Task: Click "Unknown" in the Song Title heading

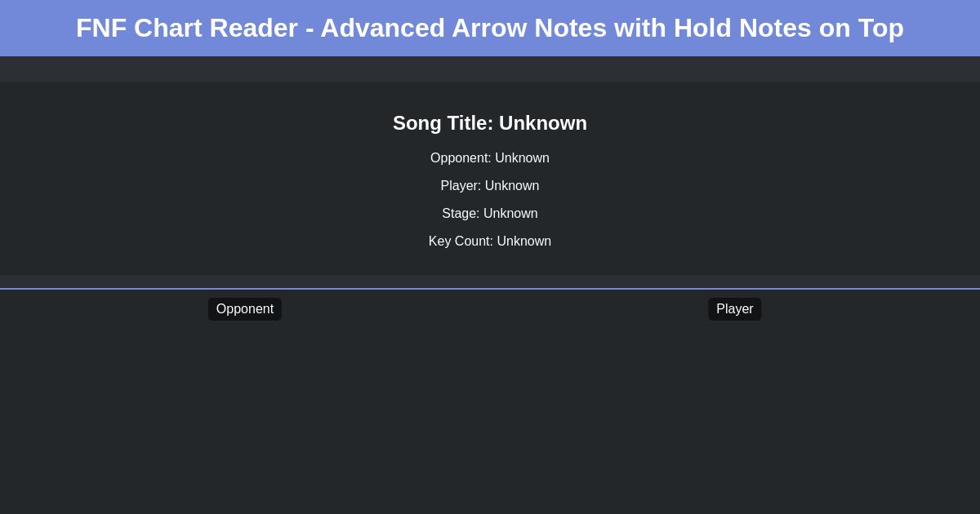Action: pyautogui.click(x=542, y=123)
